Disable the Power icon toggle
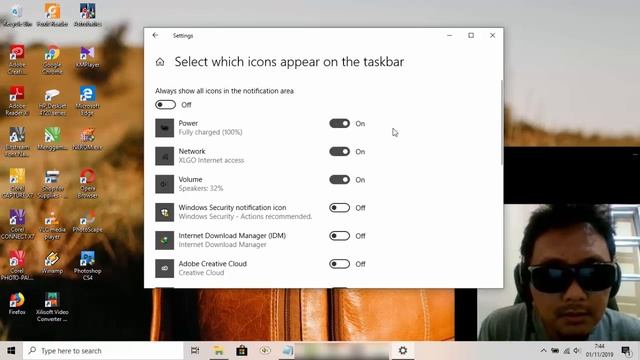 [x=340, y=123]
